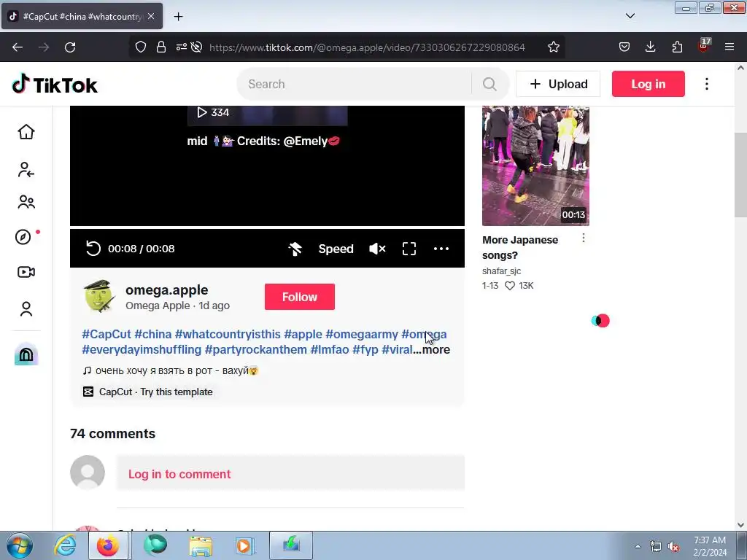This screenshot has height=560, width=747.
Task: Bookmark this page with star icon
Action: pyautogui.click(x=553, y=47)
